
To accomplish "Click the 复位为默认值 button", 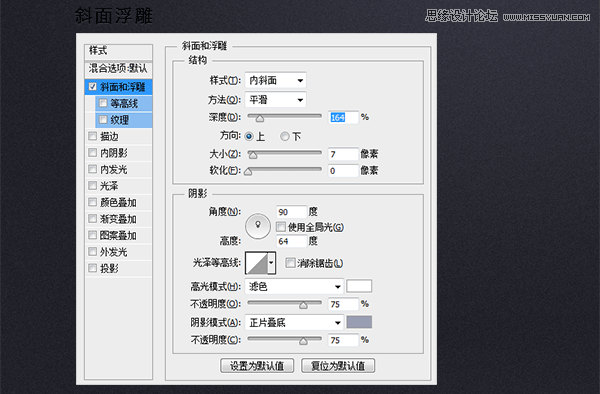I will [338, 366].
